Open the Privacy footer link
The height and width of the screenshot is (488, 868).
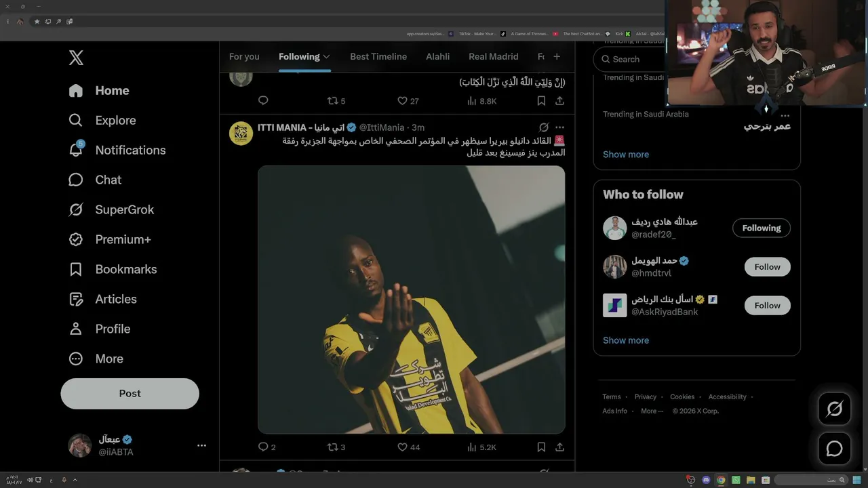(x=646, y=397)
